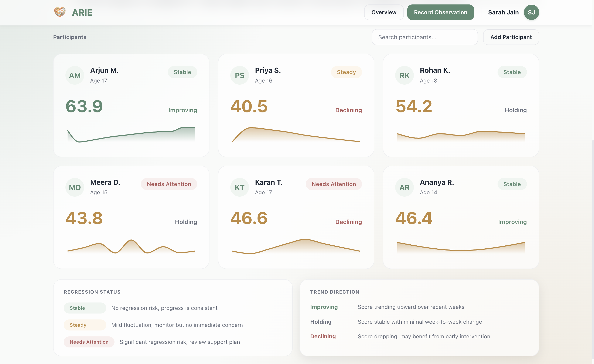Screen dimensions: 594x364
Task: Open Karan T.'s KT avatar
Action: coord(239,187)
